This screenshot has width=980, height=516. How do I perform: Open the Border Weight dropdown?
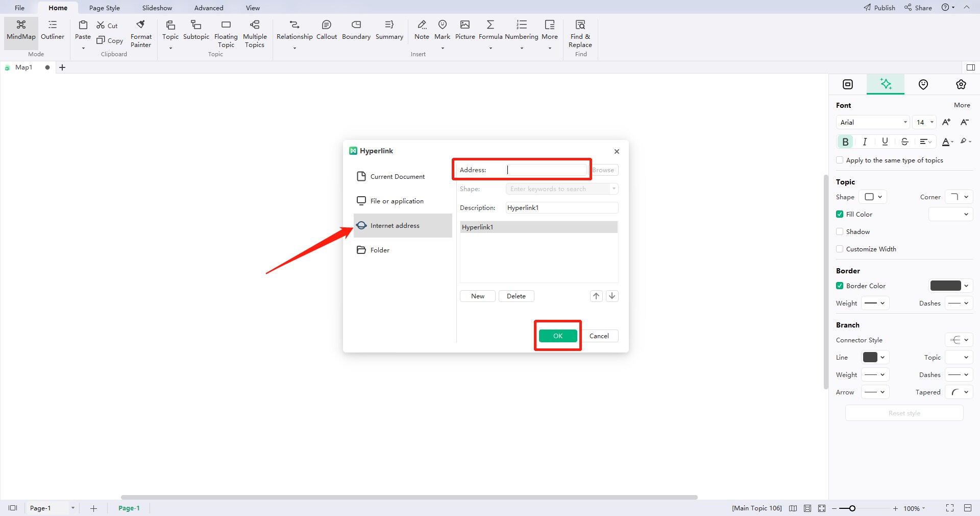pyautogui.click(x=875, y=303)
